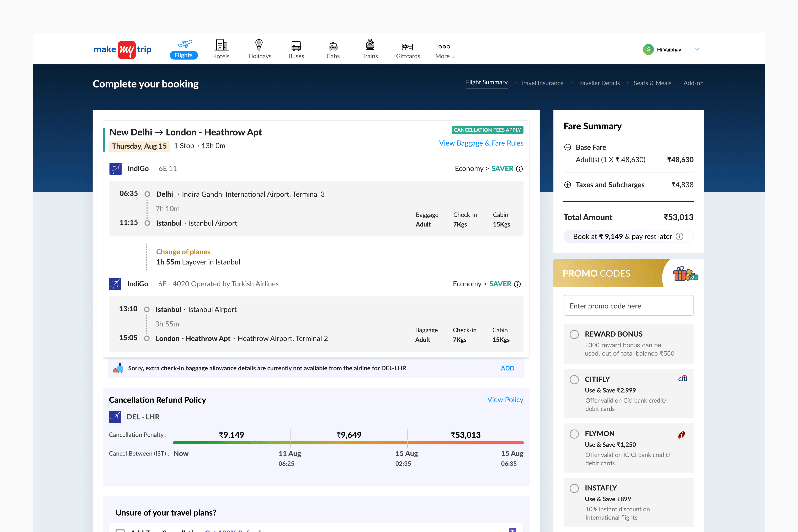Select the CITIFLY promo radio button
This screenshot has height=532, width=798.
tap(574, 380)
